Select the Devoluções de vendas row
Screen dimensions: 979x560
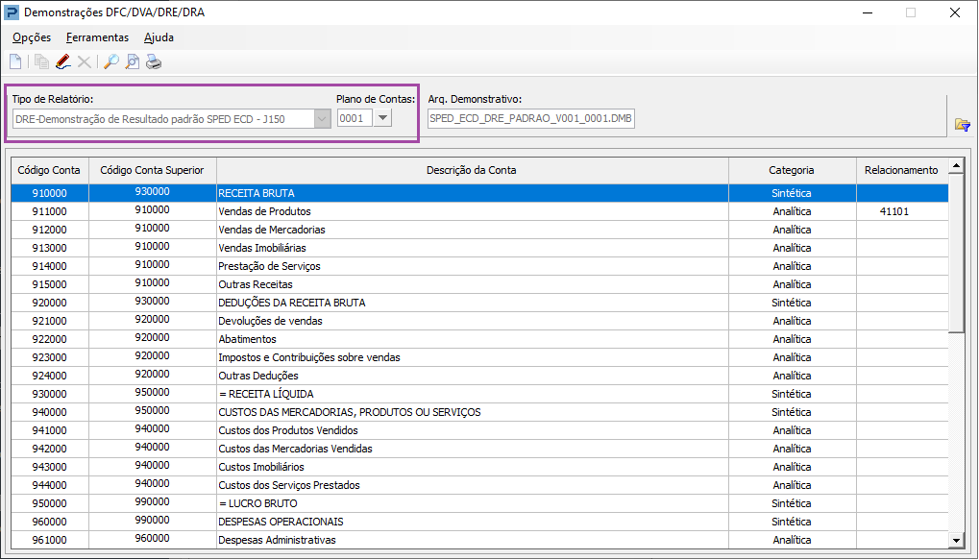click(479, 321)
